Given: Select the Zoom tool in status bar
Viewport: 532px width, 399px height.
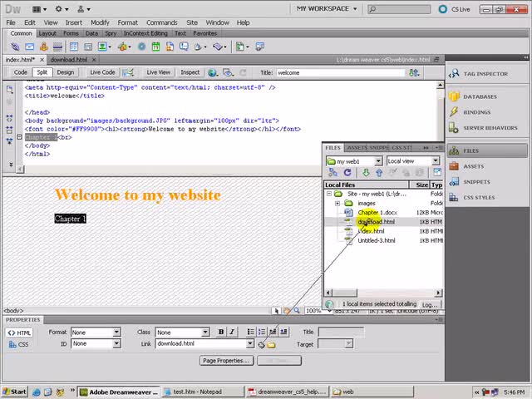Looking at the screenshot, I should 297,310.
